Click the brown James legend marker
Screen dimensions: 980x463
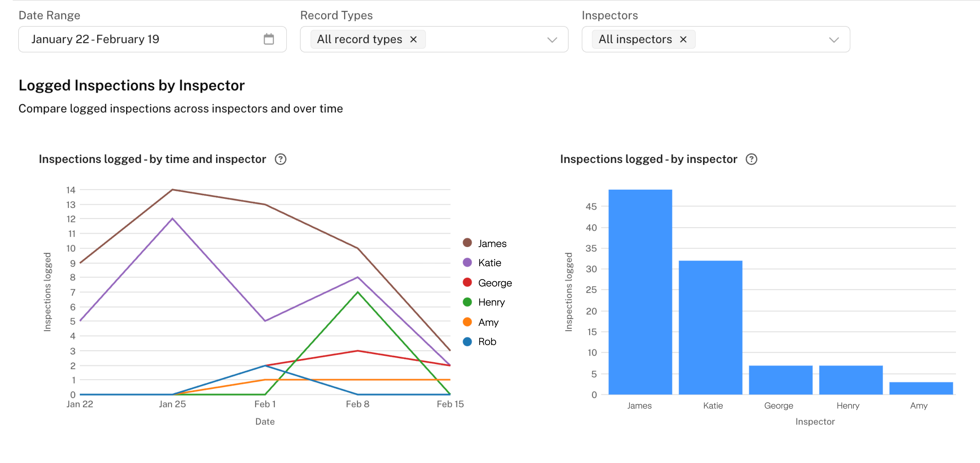pos(467,243)
